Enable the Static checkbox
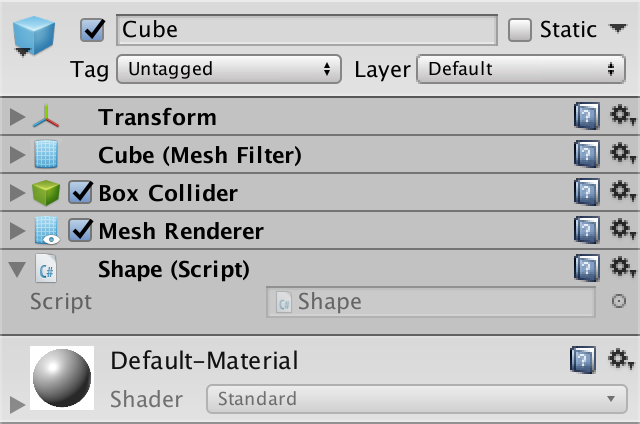Image resolution: width=640 pixels, height=424 pixels. pos(520,30)
